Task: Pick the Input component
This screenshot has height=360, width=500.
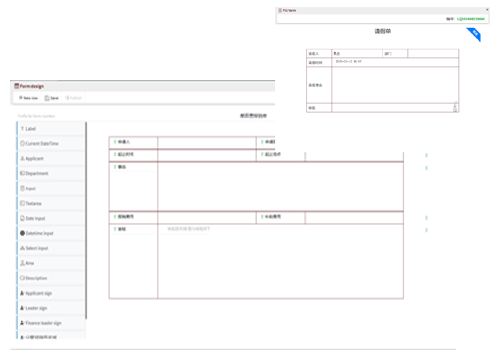Action: click(51, 188)
